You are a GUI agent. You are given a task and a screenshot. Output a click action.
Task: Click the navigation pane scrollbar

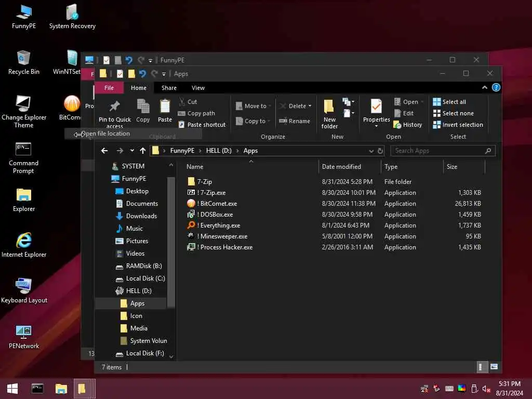[x=171, y=241]
